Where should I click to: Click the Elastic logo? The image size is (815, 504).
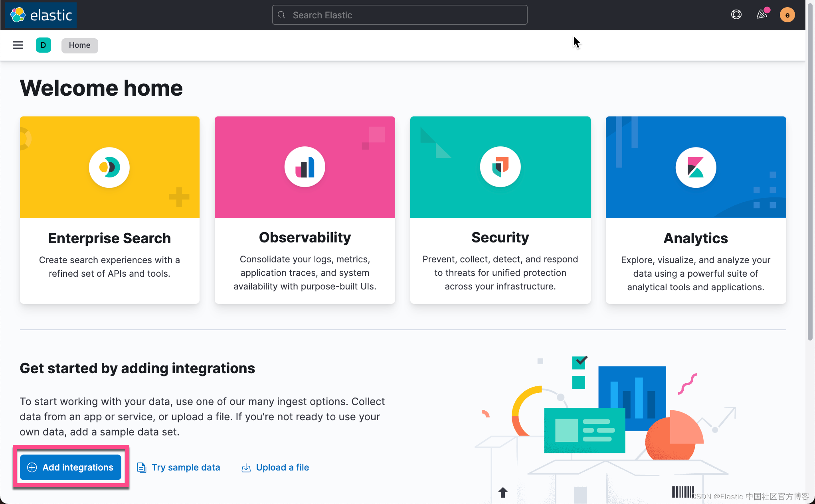click(41, 15)
